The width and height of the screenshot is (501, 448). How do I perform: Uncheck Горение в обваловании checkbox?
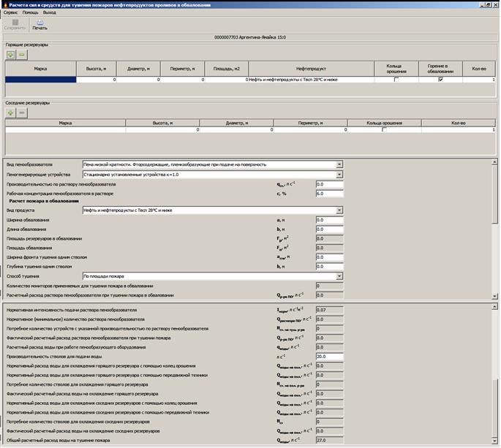click(440, 80)
